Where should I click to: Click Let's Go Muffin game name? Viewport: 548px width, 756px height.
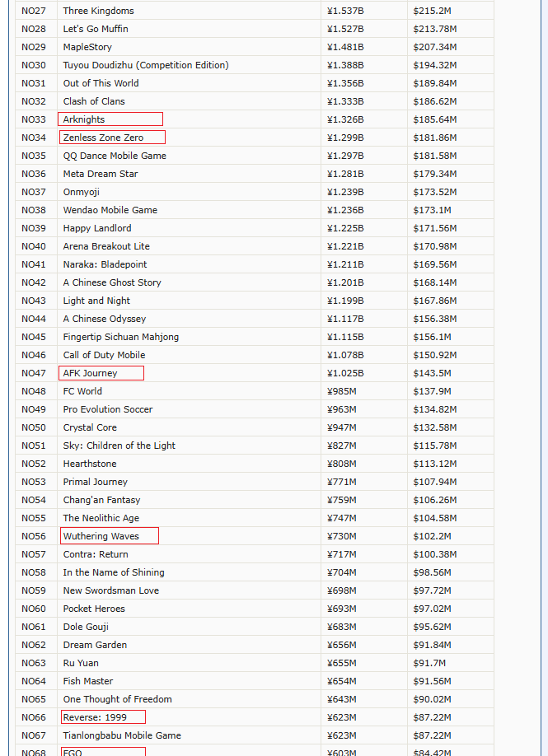pos(96,29)
